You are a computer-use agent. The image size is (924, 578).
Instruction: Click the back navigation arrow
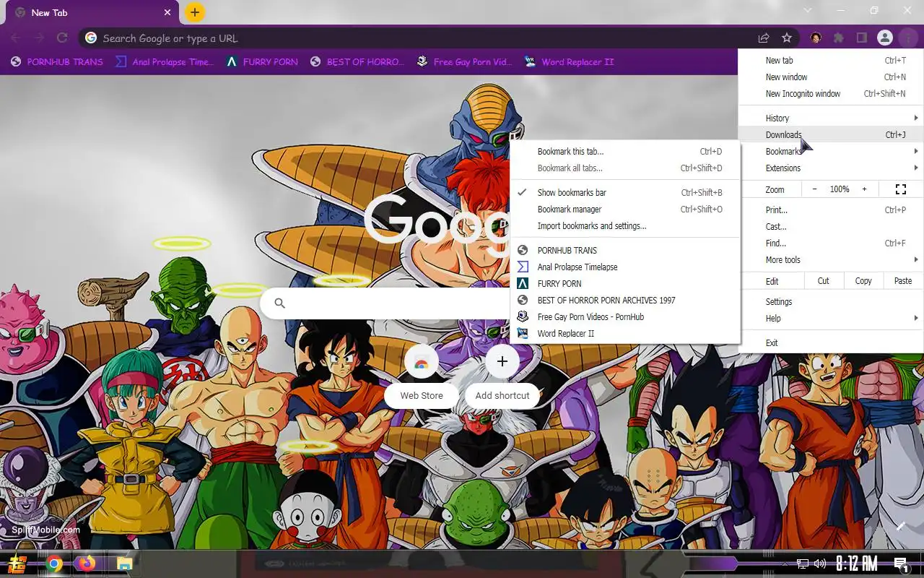(x=16, y=38)
